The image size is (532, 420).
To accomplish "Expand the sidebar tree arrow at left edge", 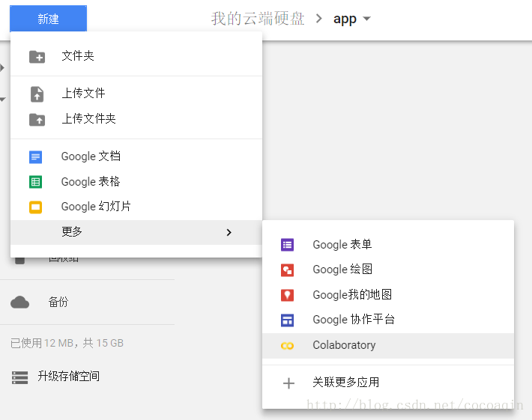I will point(2,68).
